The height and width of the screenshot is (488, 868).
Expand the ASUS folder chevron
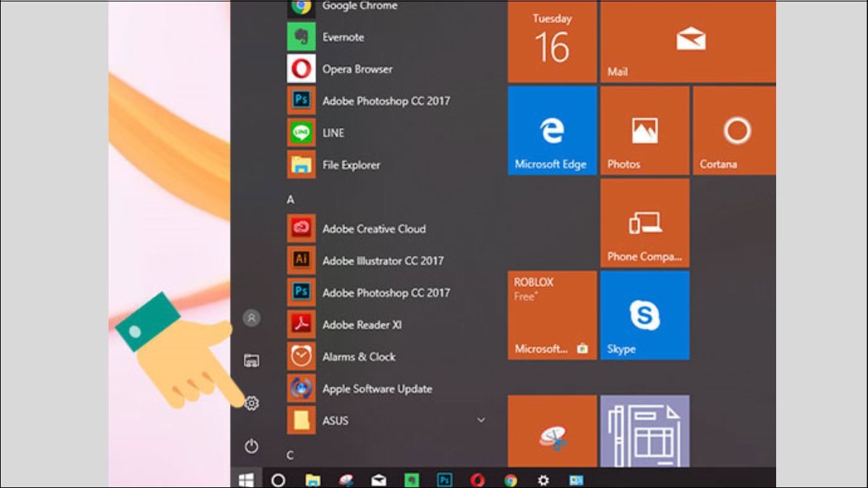pyautogui.click(x=481, y=420)
